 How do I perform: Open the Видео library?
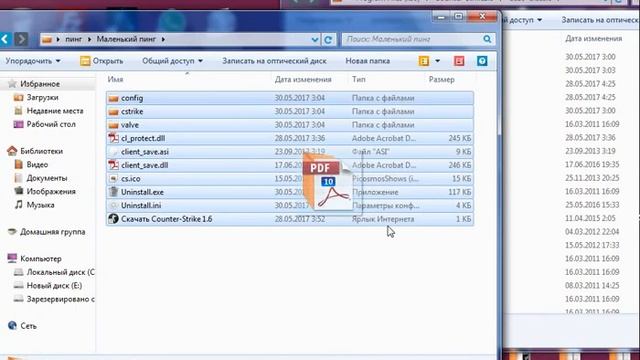37,165
